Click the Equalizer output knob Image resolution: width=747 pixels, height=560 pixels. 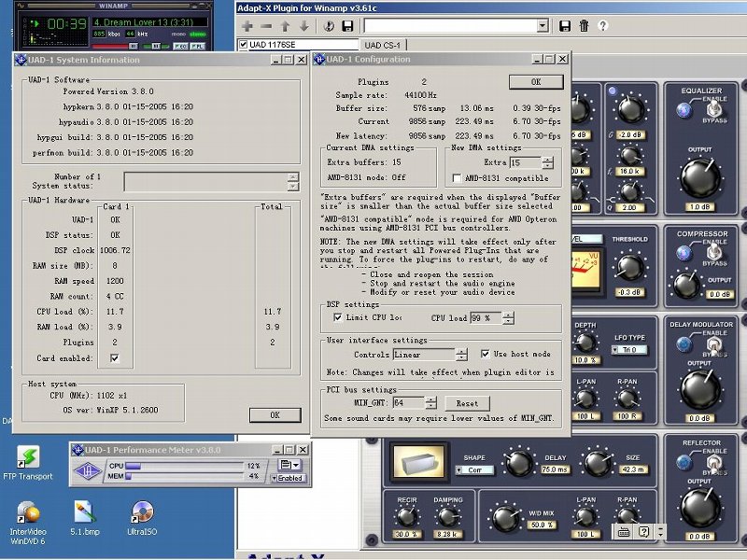click(x=699, y=177)
